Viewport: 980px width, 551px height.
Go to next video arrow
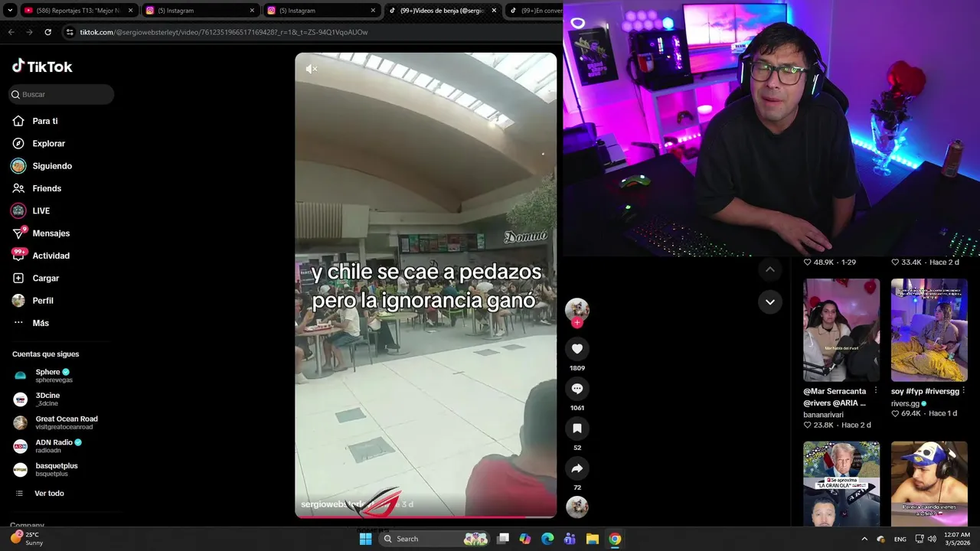[x=770, y=302]
